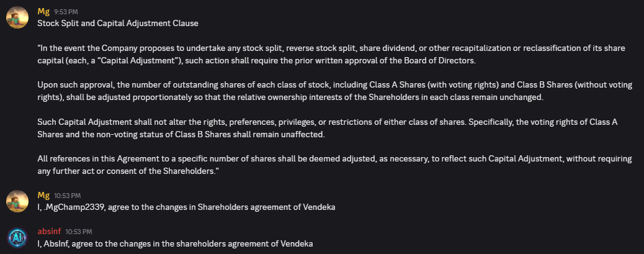Click the 10:53 PM timestamp next to absinf
The width and height of the screenshot is (644, 254).
tap(79, 232)
